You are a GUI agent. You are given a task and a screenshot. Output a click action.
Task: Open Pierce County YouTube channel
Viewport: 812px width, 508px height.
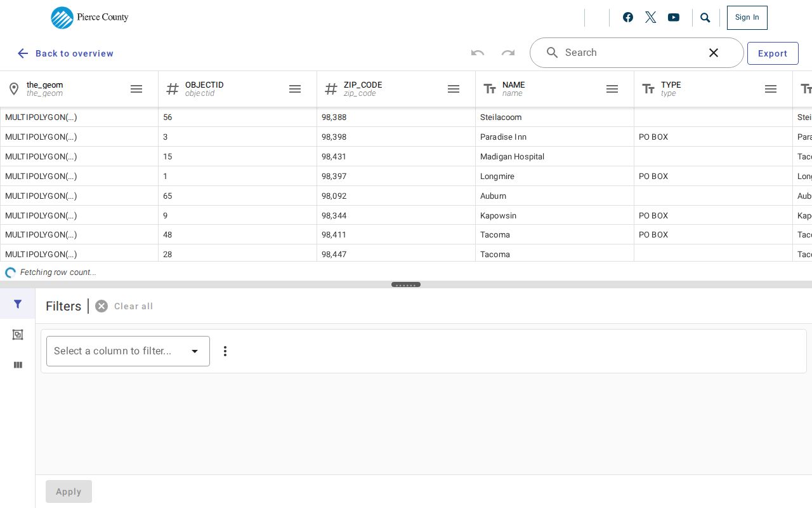pos(674,17)
